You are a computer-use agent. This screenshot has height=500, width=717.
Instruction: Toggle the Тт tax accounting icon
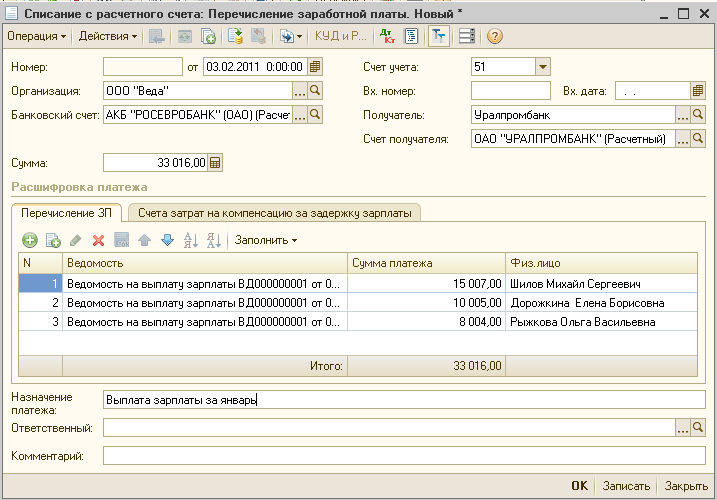[439, 36]
